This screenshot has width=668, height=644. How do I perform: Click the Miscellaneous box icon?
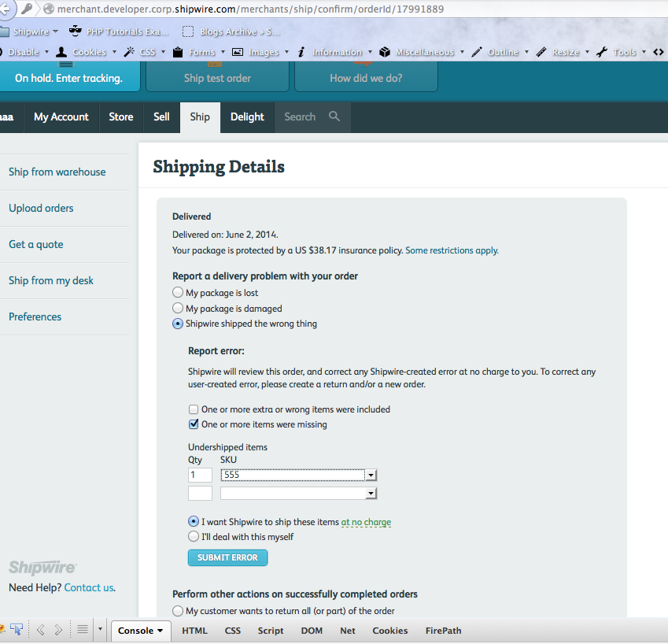385,52
